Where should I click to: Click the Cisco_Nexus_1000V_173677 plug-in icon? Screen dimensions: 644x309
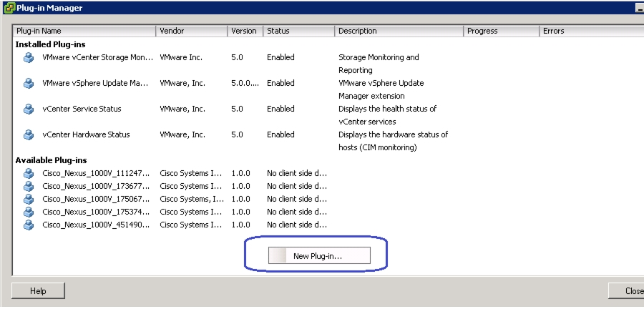[29, 186]
